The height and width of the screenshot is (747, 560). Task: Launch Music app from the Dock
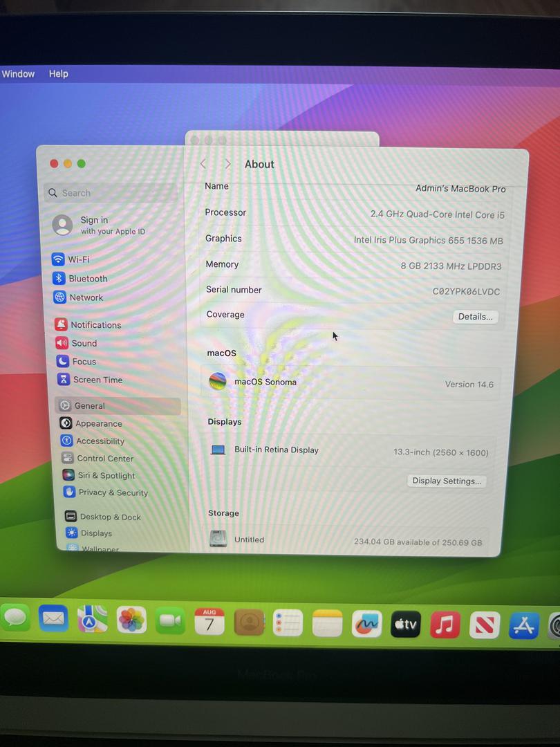pos(445,625)
